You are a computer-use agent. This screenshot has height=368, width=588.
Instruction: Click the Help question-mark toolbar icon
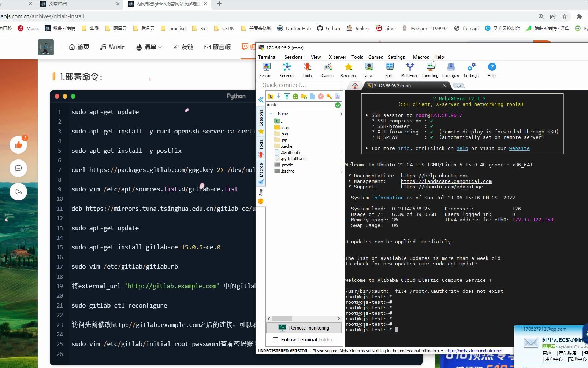tap(492, 70)
